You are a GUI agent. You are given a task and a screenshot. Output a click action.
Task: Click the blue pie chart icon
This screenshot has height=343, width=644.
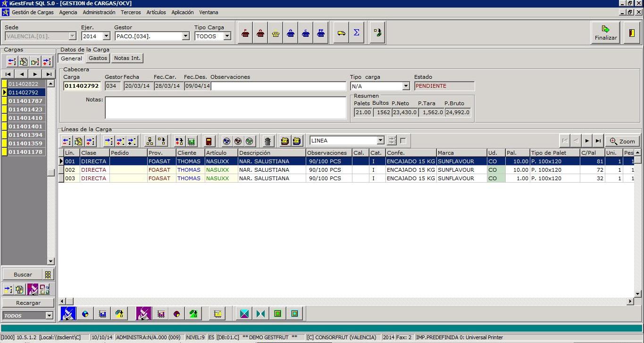pos(85,314)
